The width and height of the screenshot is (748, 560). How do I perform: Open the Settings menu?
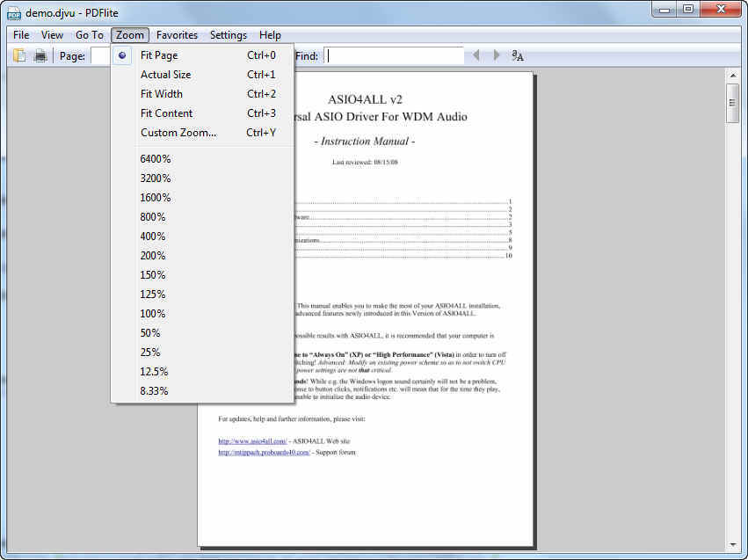229,35
